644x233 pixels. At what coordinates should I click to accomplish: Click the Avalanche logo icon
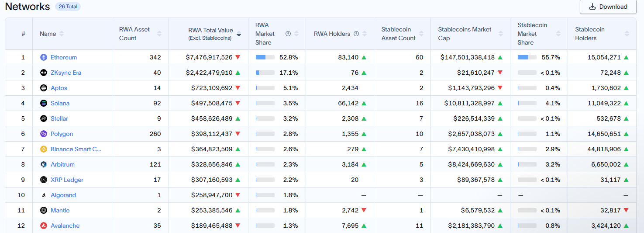(44, 226)
